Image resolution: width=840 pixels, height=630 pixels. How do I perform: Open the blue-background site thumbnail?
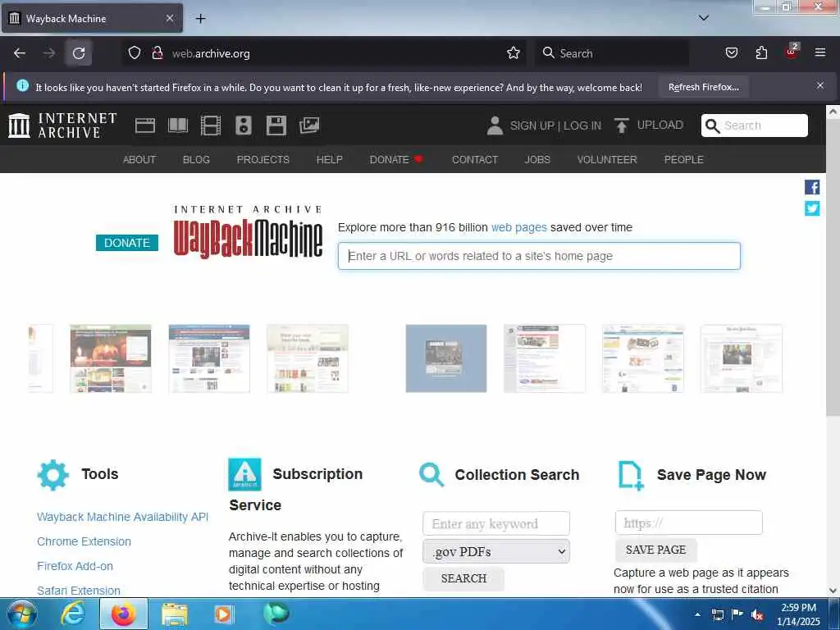pyautogui.click(x=446, y=358)
